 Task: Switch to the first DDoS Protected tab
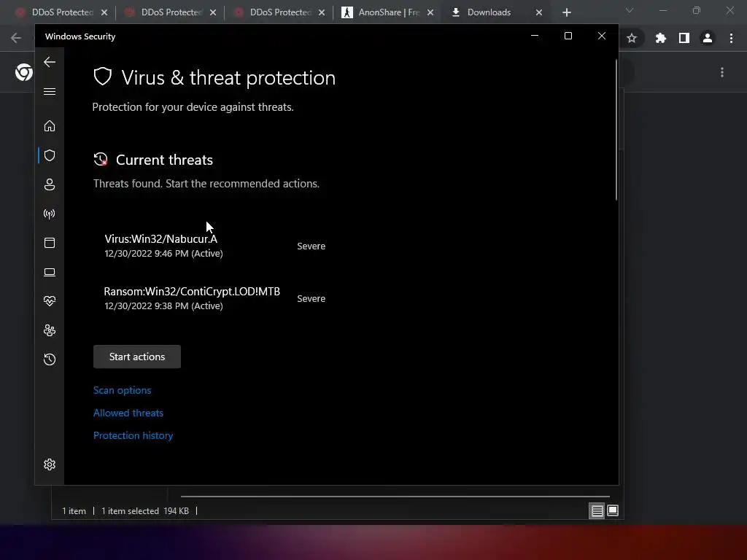[x=63, y=12]
